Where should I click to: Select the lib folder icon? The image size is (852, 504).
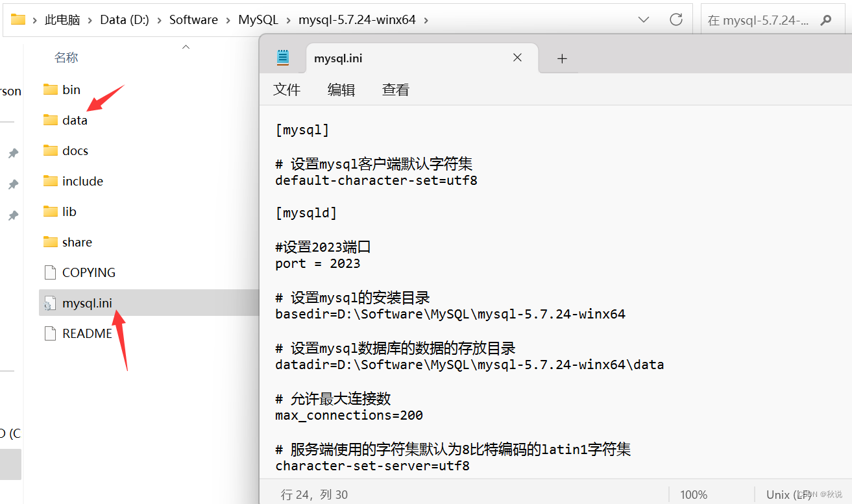[51, 211]
